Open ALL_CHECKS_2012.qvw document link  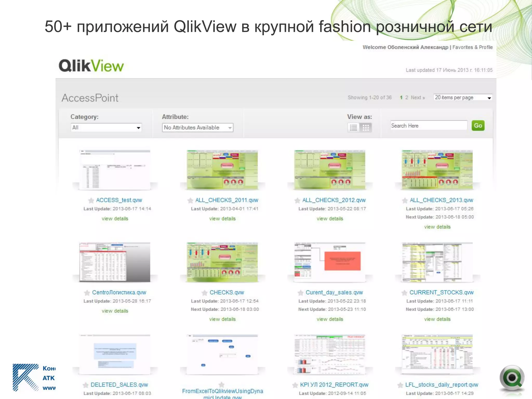point(334,200)
